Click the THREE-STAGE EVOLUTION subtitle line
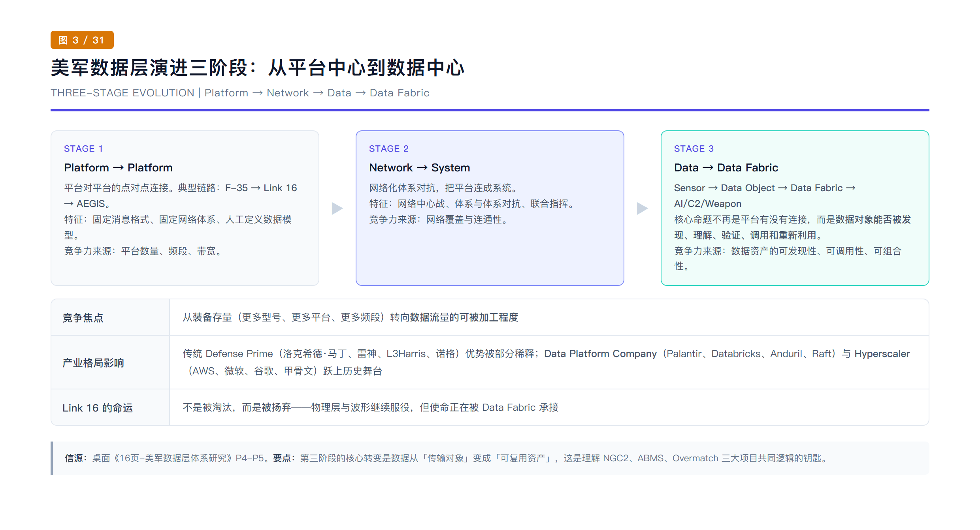This screenshot has width=980, height=530. (x=240, y=93)
